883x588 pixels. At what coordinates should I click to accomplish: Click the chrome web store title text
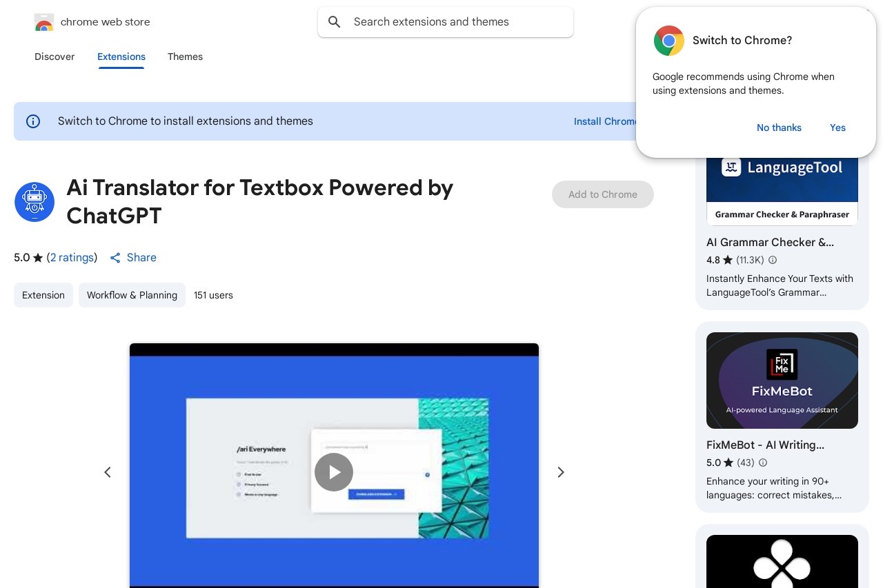point(106,22)
